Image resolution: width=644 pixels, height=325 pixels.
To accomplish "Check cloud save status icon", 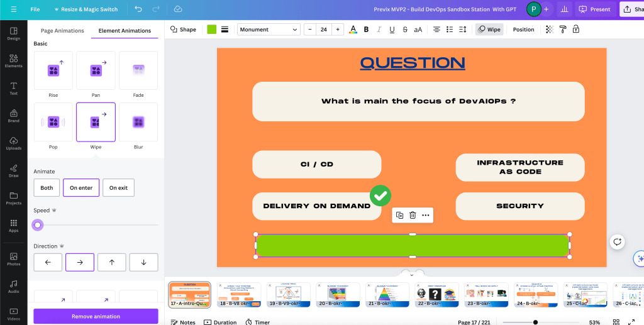I will click(x=178, y=9).
